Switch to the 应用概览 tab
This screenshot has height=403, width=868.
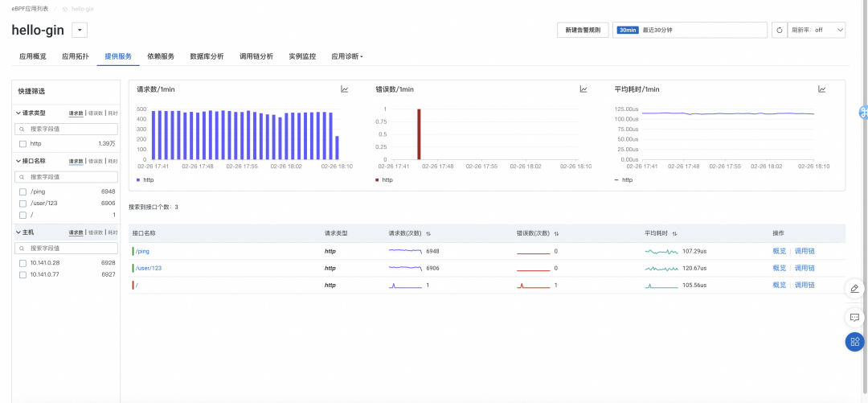[33, 56]
